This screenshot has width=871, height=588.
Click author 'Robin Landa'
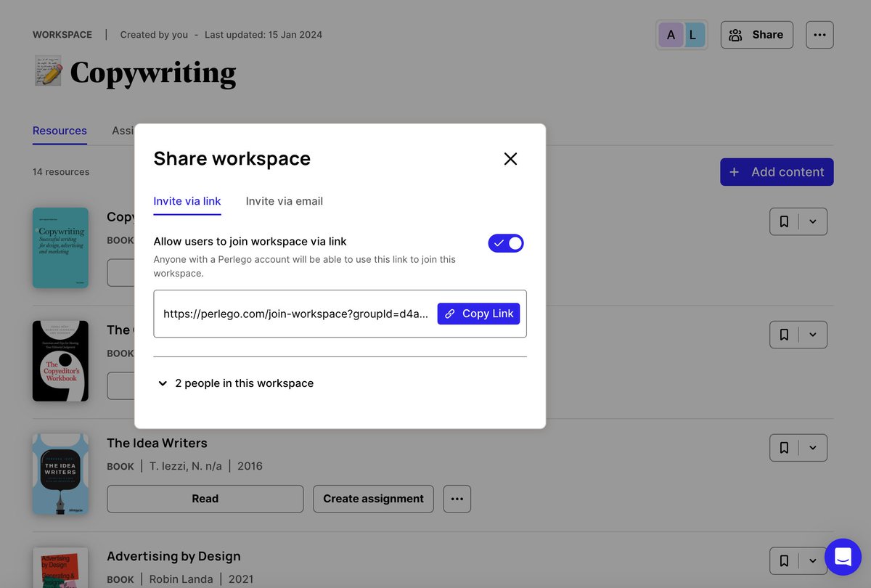pyautogui.click(x=181, y=579)
